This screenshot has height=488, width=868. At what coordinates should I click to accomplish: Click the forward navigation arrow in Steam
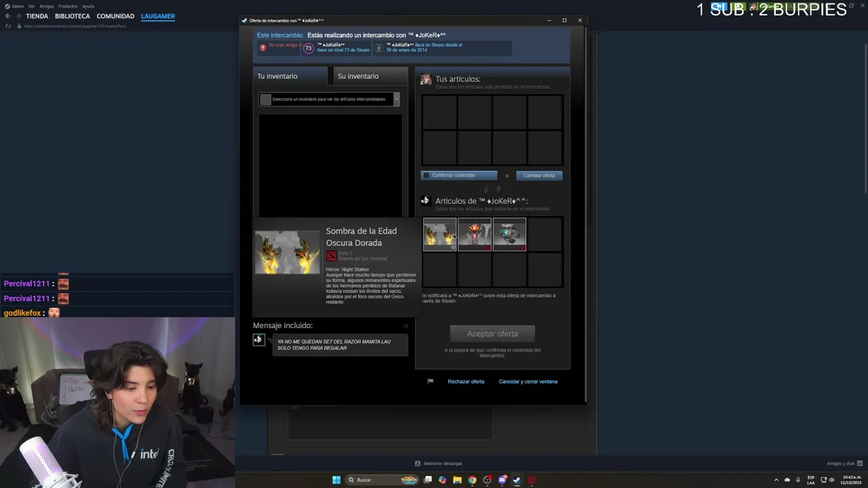[18, 16]
